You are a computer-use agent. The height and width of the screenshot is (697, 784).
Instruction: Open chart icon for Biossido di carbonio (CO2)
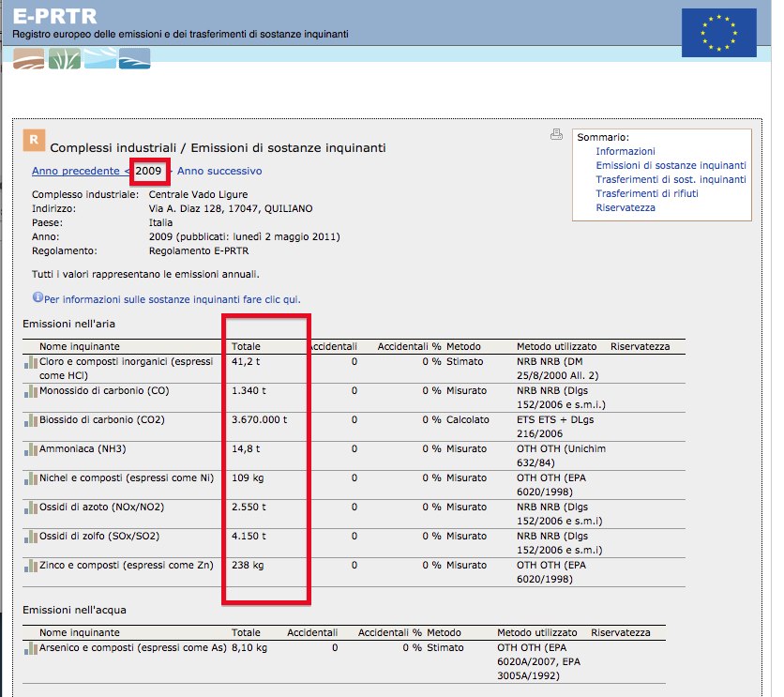pos(31,421)
